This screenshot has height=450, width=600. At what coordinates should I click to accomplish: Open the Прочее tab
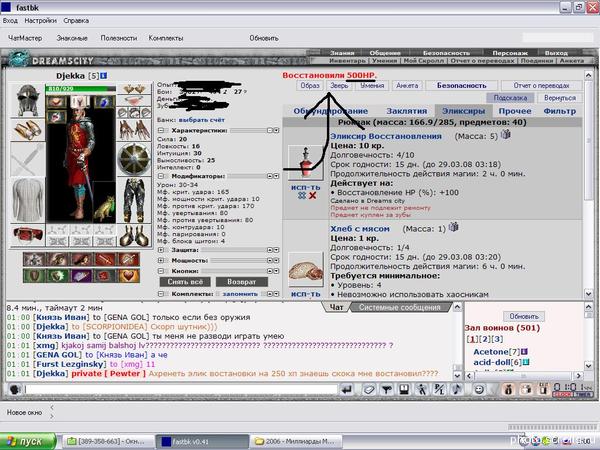pos(515,111)
